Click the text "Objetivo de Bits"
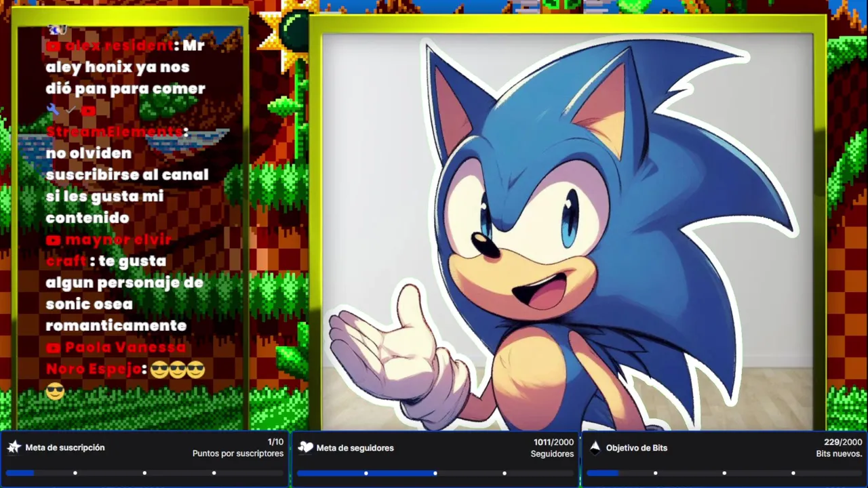 (637, 448)
